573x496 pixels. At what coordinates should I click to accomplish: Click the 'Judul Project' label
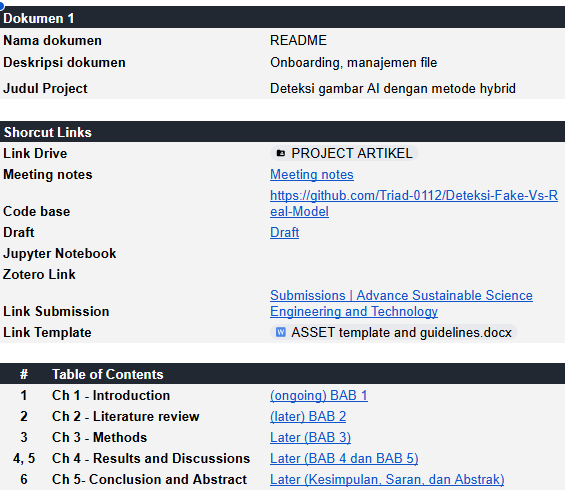[x=45, y=88]
